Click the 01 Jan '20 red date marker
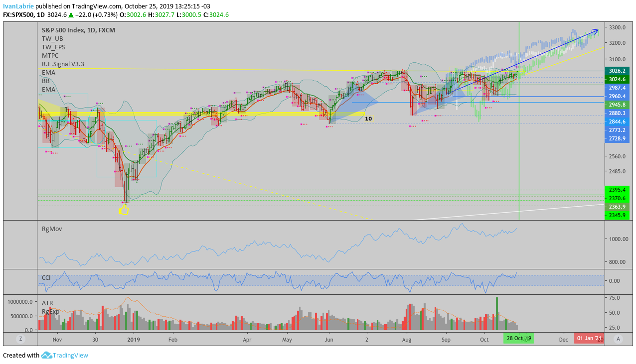Viewport: 636px width, 364px height. [589, 339]
